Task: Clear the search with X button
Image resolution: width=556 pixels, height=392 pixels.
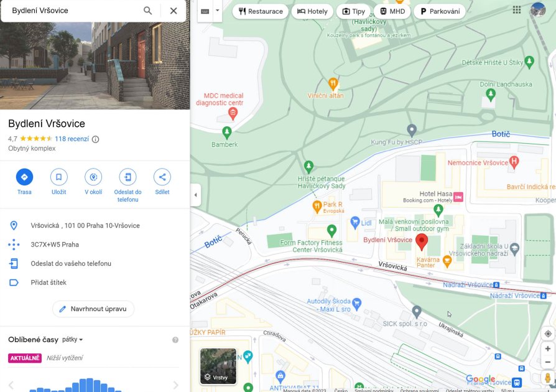Action: click(x=174, y=11)
